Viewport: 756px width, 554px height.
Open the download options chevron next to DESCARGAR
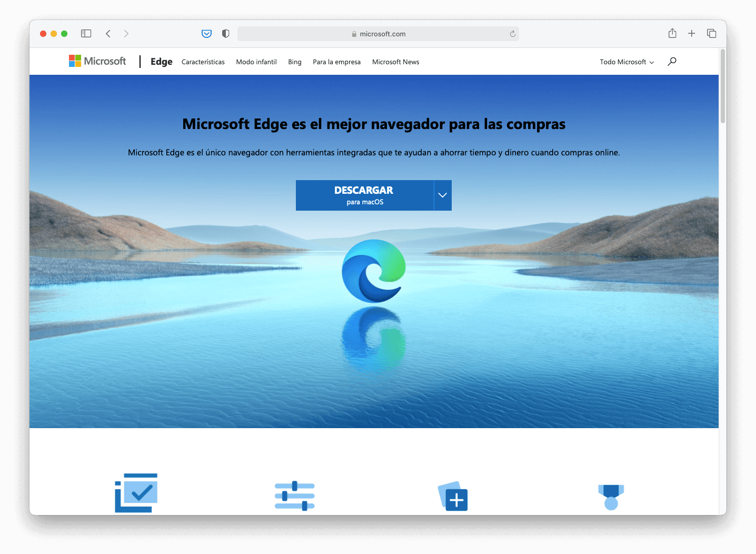pos(442,195)
